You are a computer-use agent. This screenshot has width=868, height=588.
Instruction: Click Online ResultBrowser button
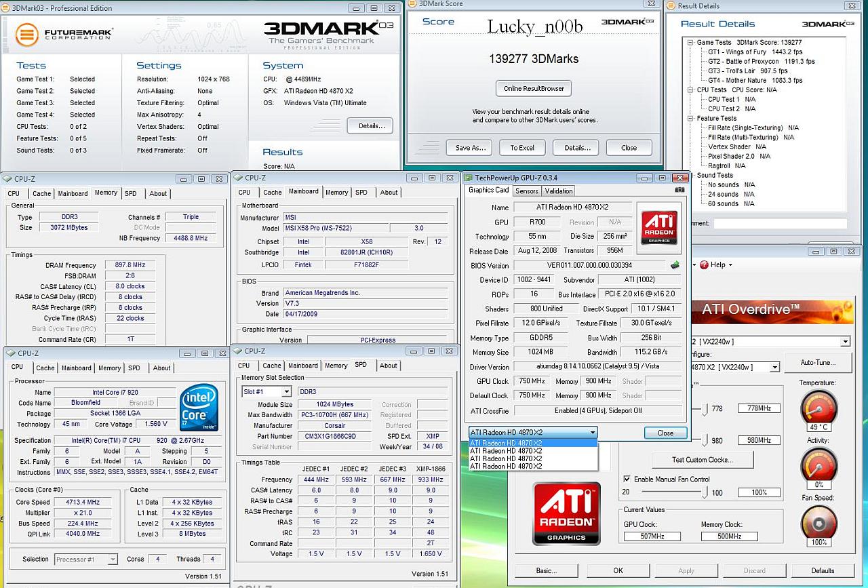534,89
